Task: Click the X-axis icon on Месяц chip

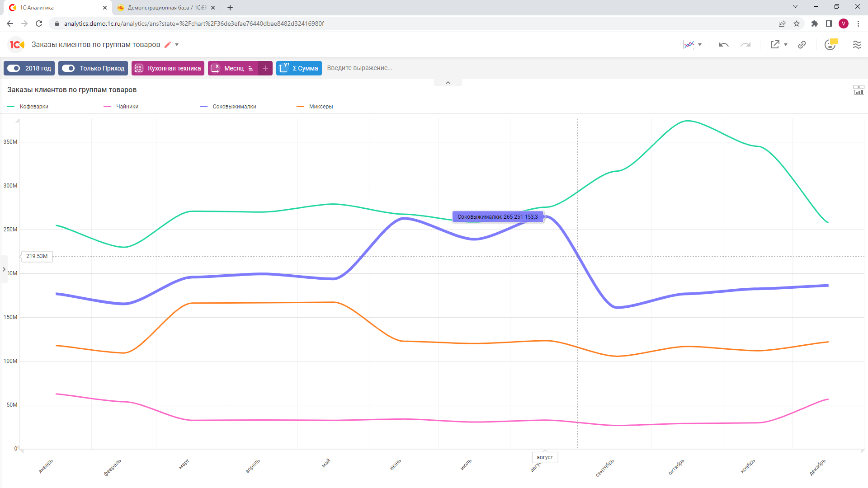Action: 216,68
